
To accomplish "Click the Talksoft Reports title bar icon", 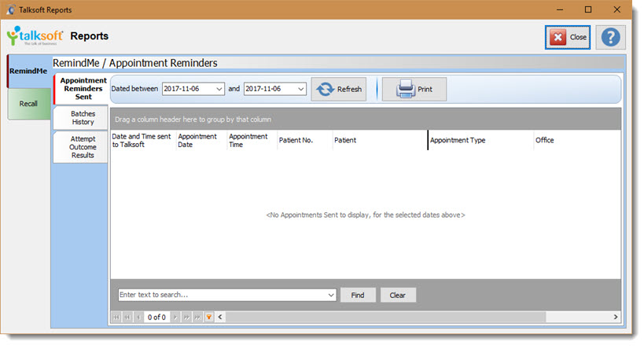I will [x=11, y=9].
